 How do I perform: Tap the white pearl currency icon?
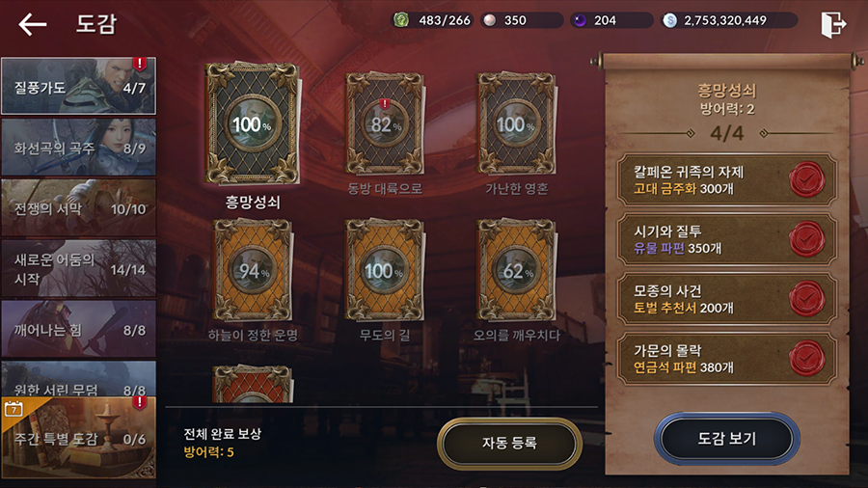[x=489, y=20]
